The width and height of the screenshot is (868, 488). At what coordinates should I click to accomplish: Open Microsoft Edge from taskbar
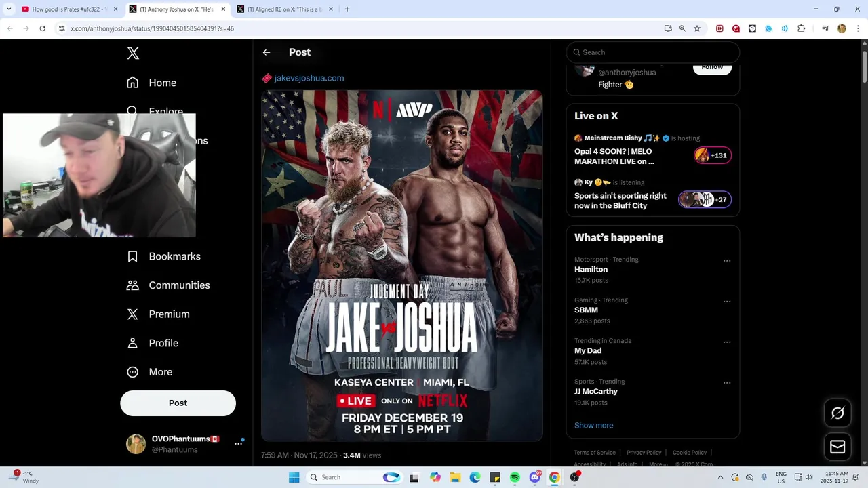(x=475, y=477)
